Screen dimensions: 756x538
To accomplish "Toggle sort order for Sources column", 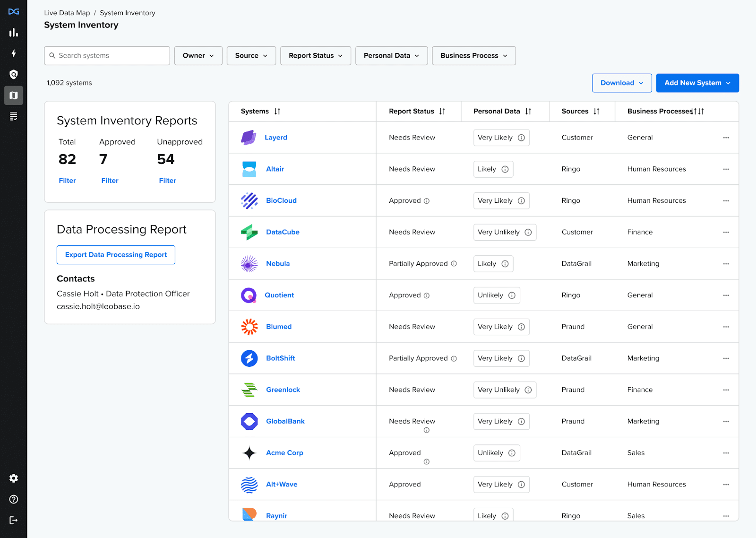I will (596, 112).
